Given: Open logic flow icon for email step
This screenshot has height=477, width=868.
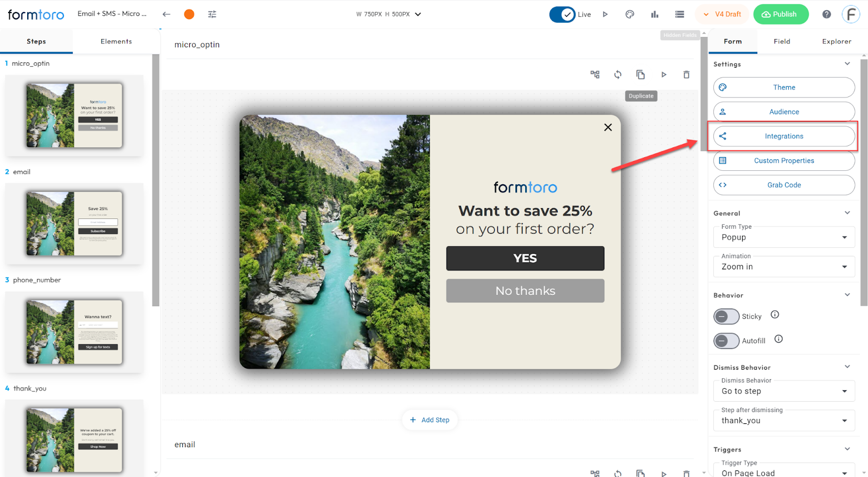Looking at the screenshot, I should pyautogui.click(x=595, y=473).
